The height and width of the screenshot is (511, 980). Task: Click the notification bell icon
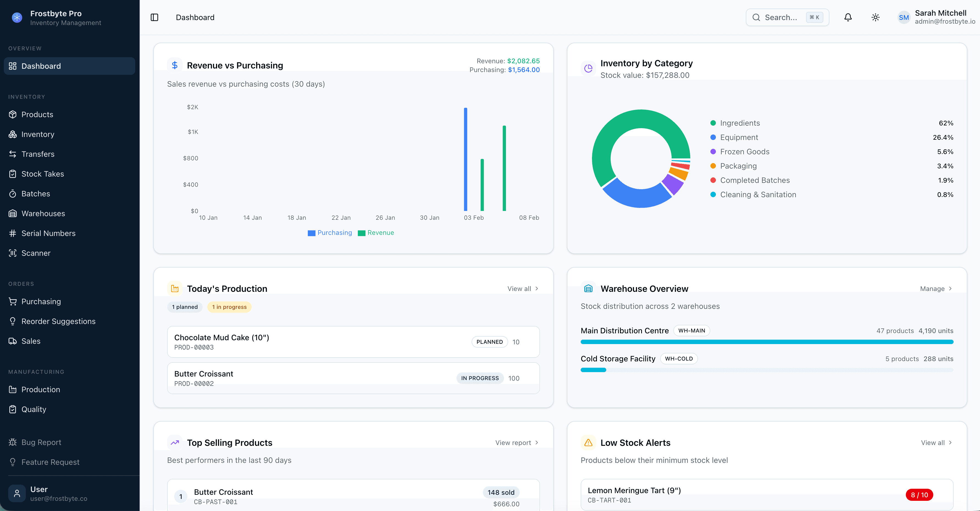point(848,17)
